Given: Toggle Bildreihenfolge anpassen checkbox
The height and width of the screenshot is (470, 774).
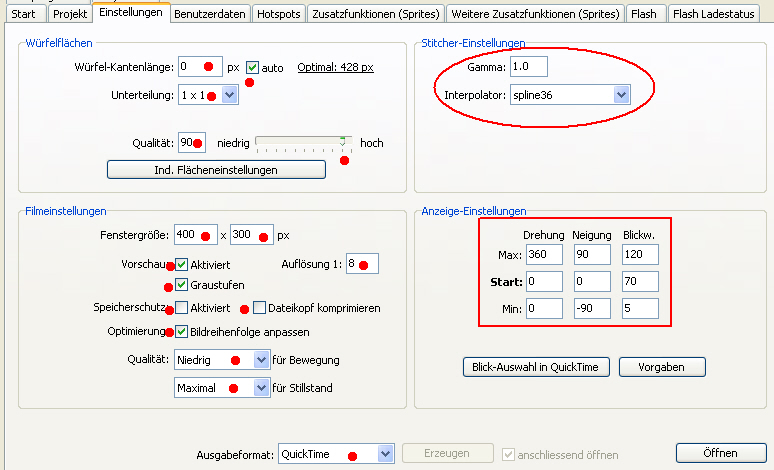Looking at the screenshot, I should (x=181, y=331).
